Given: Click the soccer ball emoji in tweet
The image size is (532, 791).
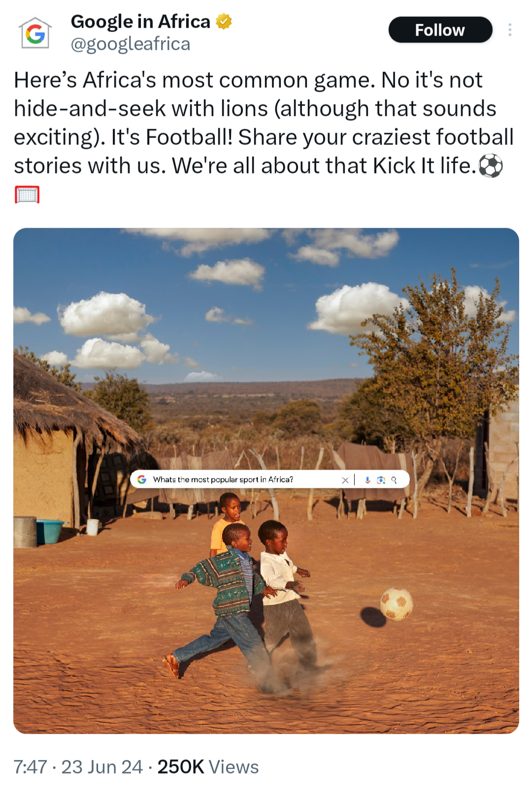Looking at the screenshot, I should 491,166.
